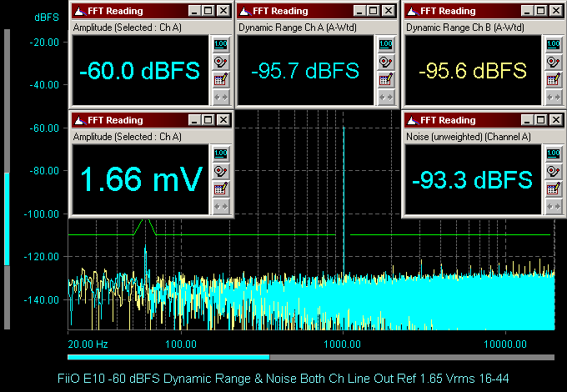Click the 1.00 icon beside the 1.66 mV reading

coord(221,153)
